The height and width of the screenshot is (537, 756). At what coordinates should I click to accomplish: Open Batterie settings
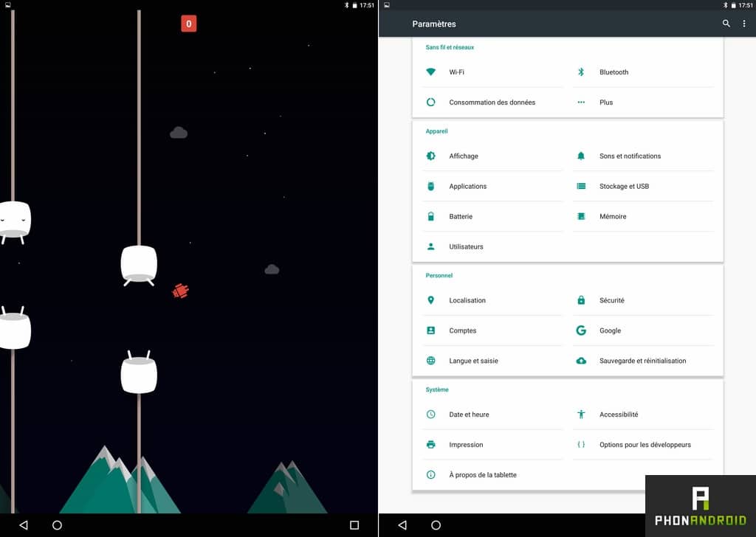pyautogui.click(x=492, y=216)
